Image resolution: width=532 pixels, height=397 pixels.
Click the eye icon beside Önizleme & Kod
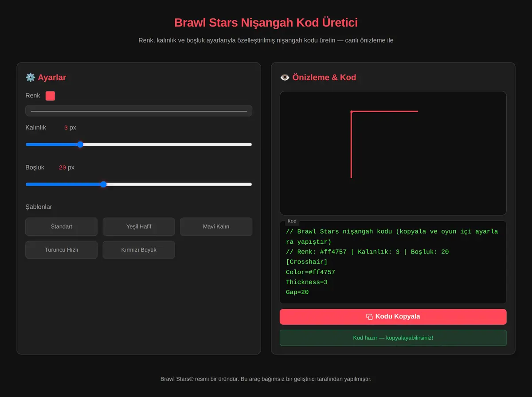[285, 78]
